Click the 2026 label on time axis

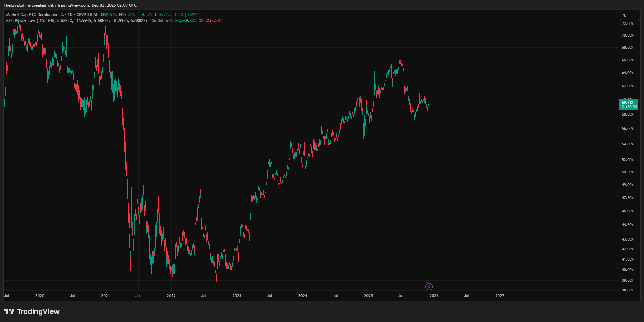(x=434, y=296)
